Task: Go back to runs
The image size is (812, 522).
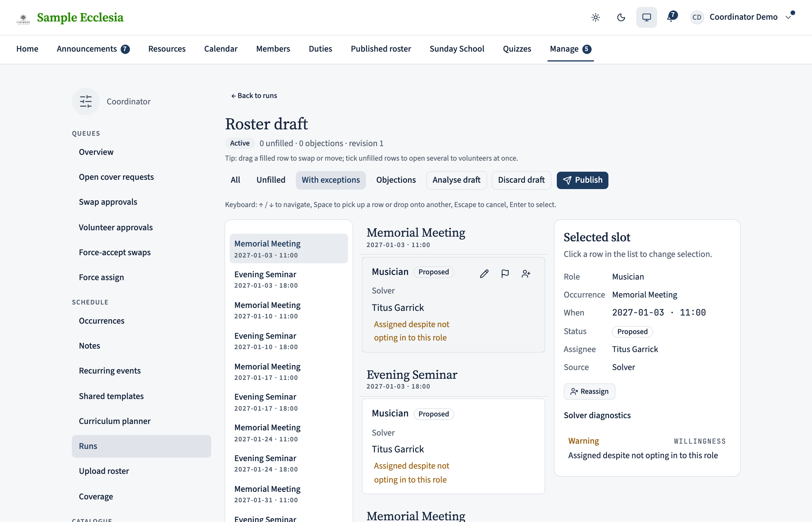Action: (x=254, y=96)
